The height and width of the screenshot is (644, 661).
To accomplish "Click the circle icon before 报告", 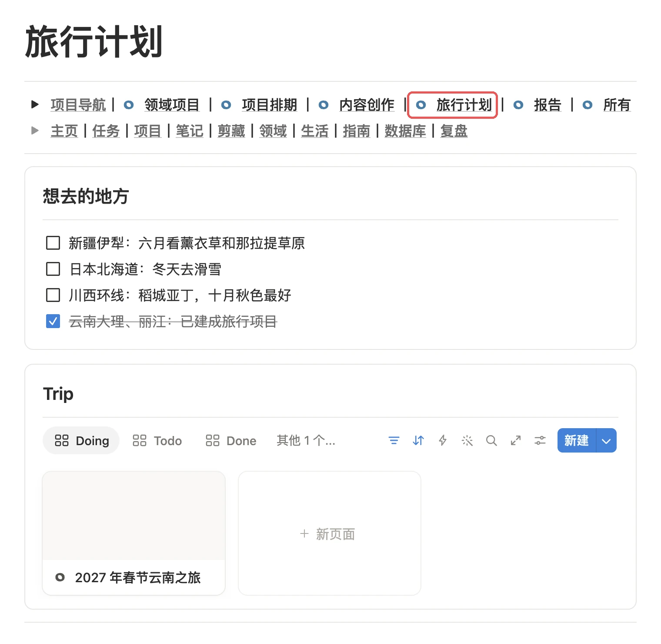I will [518, 105].
